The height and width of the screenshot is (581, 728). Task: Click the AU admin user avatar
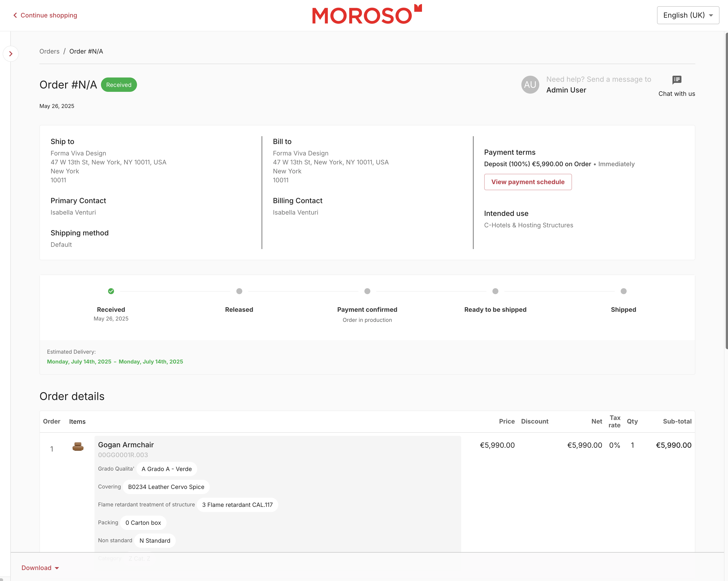[x=530, y=84]
